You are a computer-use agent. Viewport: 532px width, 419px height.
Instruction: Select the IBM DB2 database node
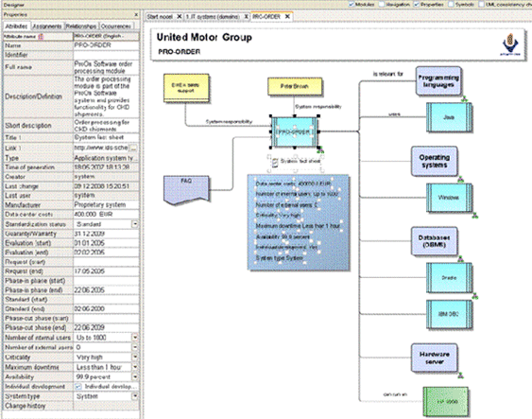coord(449,314)
